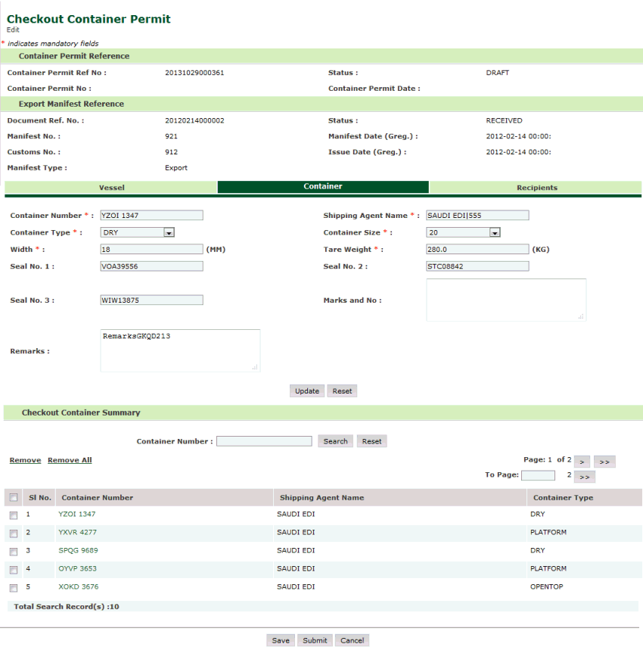Tick the checkbox for container XOKD 3676
The width and height of the screenshot is (643, 672).
click(14, 588)
